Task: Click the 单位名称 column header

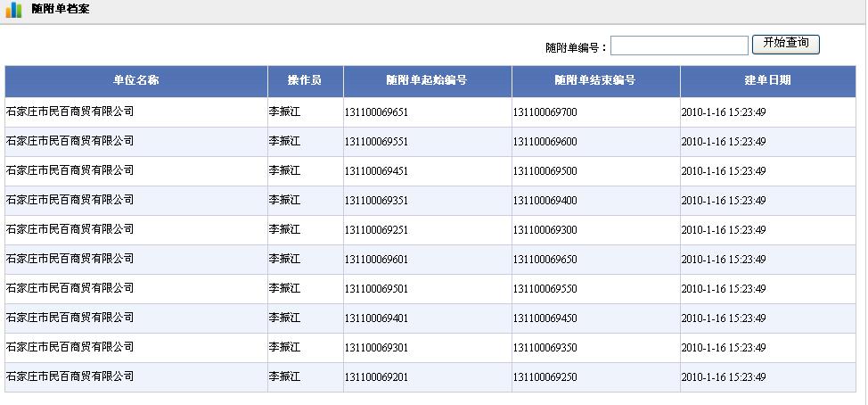Action: click(x=135, y=80)
